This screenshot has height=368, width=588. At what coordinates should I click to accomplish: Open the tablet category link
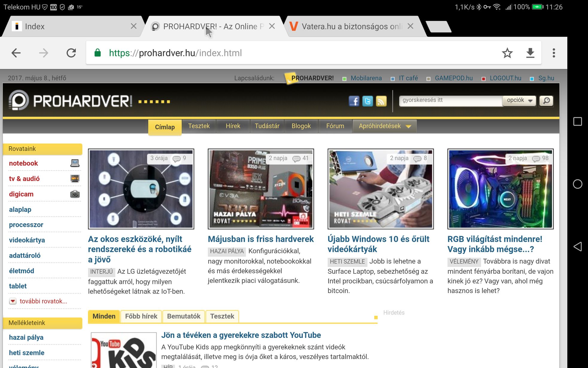[18, 286]
